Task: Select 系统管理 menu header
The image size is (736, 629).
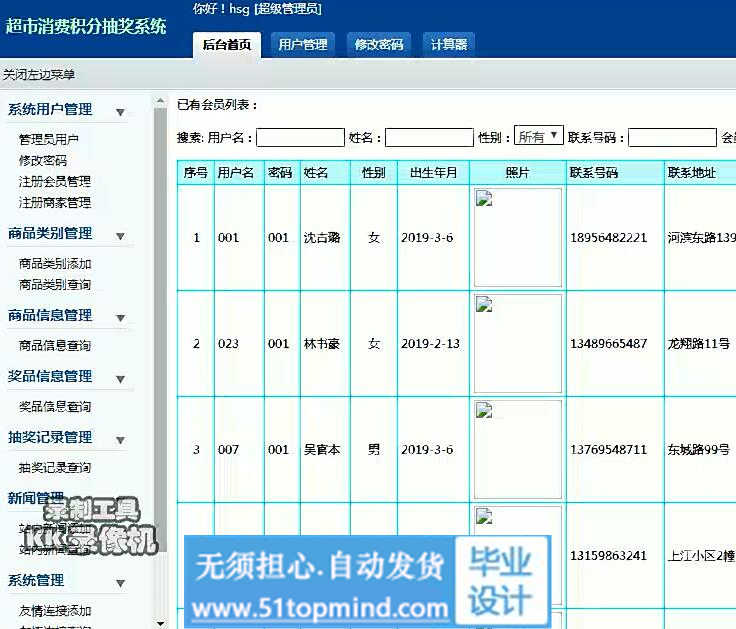Action: pyautogui.click(x=36, y=580)
